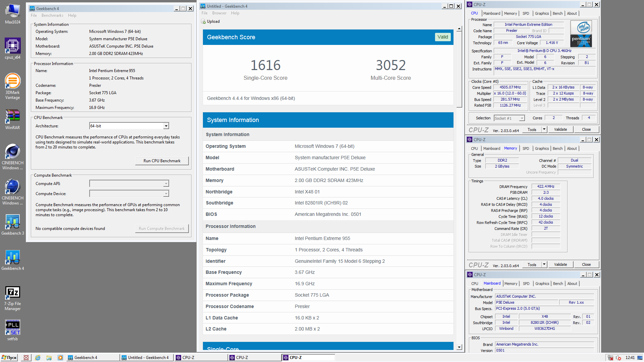The image size is (644, 362).
Task: Launch the first CINEBENCH Windows shortcut icon
Action: pos(12,157)
